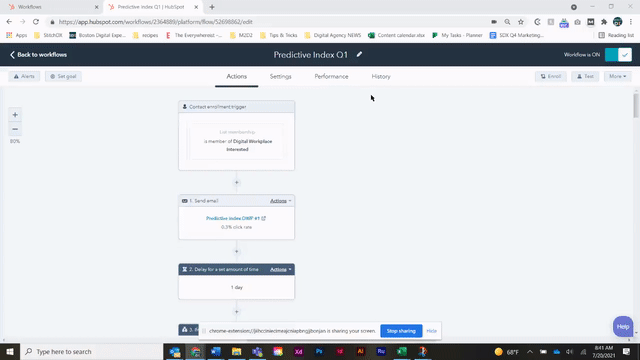Select the Actions tab
The width and height of the screenshot is (640, 360).
pyautogui.click(x=236, y=76)
